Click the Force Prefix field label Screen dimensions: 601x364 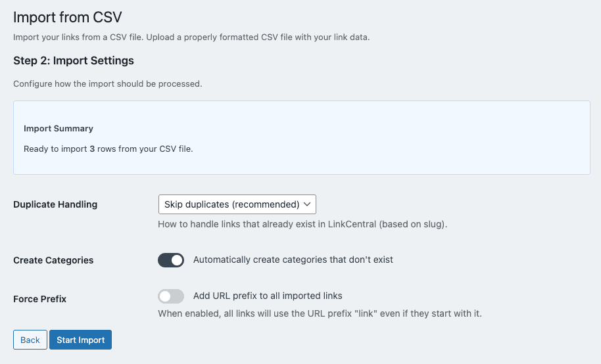[39, 299]
